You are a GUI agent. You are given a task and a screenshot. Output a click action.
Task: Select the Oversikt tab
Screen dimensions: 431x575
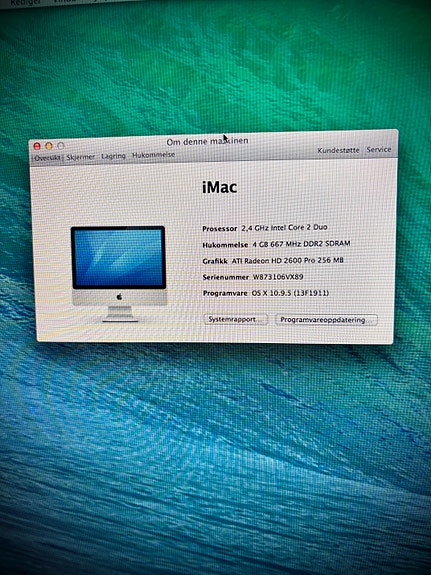coord(47,158)
